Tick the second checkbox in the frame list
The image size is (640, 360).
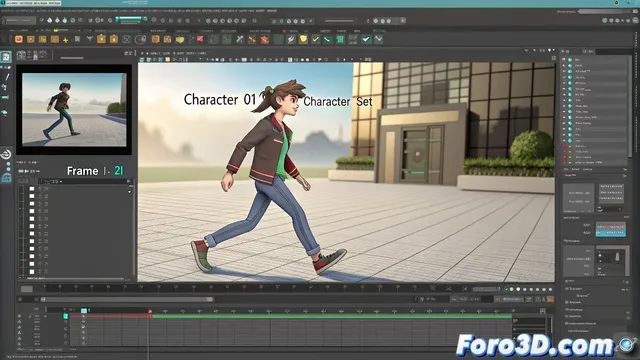(x=32, y=196)
